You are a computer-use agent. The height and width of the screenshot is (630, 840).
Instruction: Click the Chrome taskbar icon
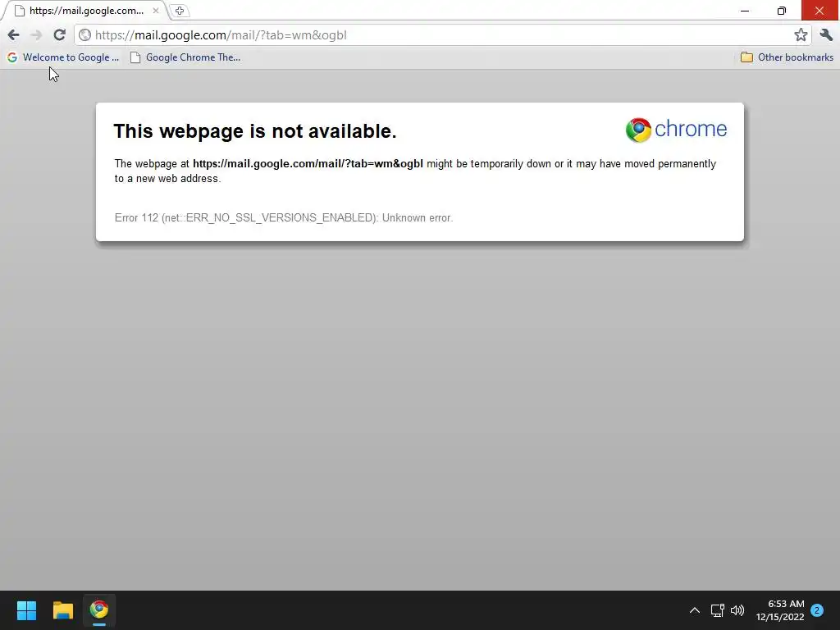click(99, 610)
